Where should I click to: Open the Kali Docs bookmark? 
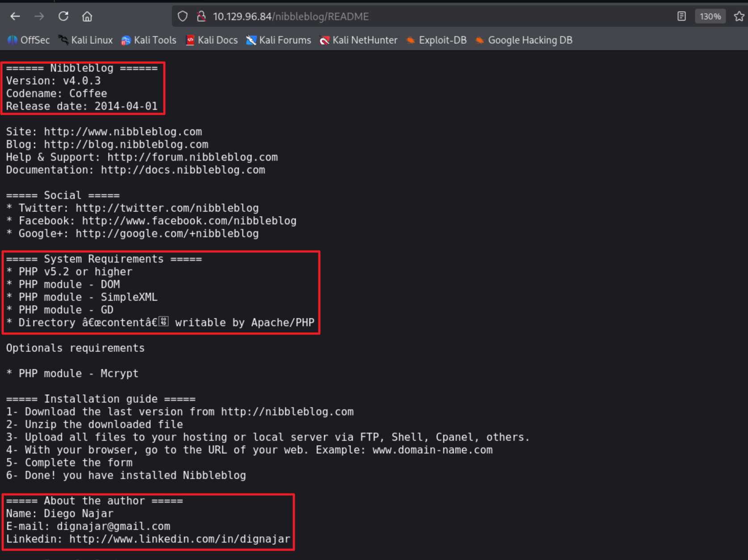tap(212, 40)
